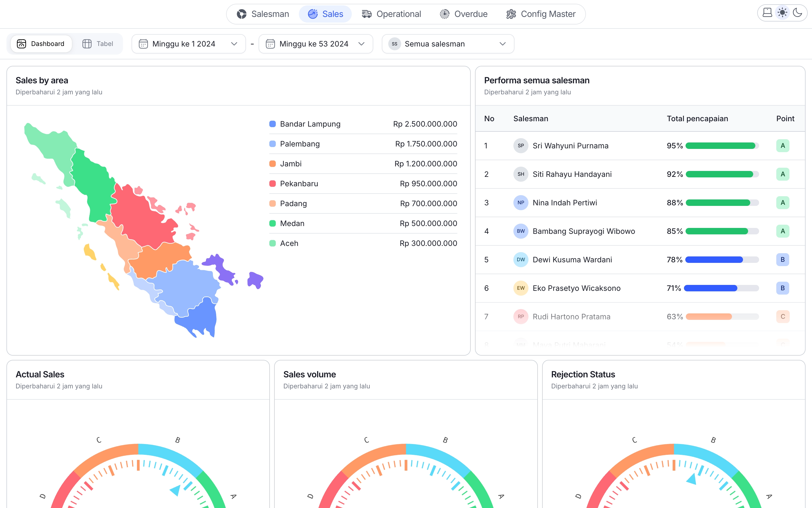Viewport: 812px width, 508px height.
Task: Click the Rejection Status gauge needle
Action: [692, 479]
